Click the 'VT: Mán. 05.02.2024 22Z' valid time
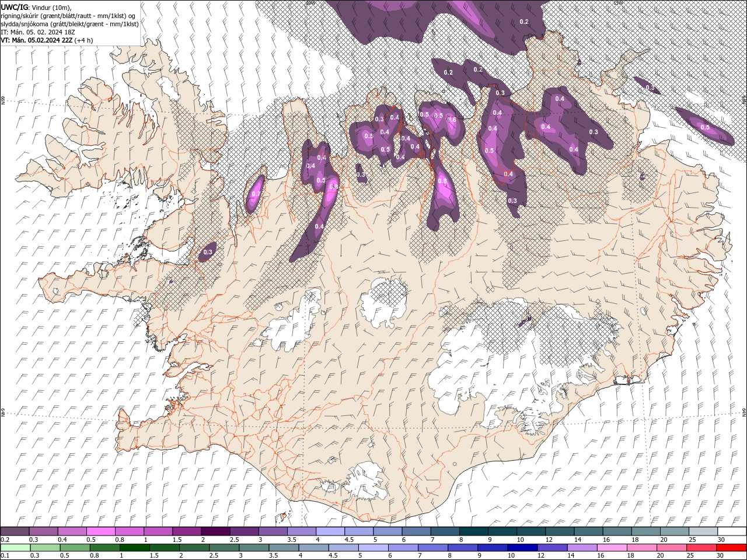Screen dimensions: 747x560 pyautogui.click(x=37, y=40)
